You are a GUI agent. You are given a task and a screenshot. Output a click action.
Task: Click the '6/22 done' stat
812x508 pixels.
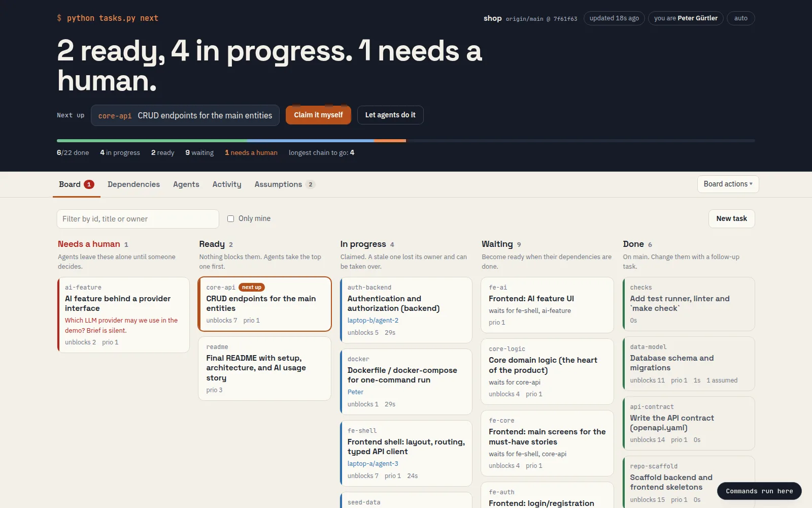pos(73,153)
